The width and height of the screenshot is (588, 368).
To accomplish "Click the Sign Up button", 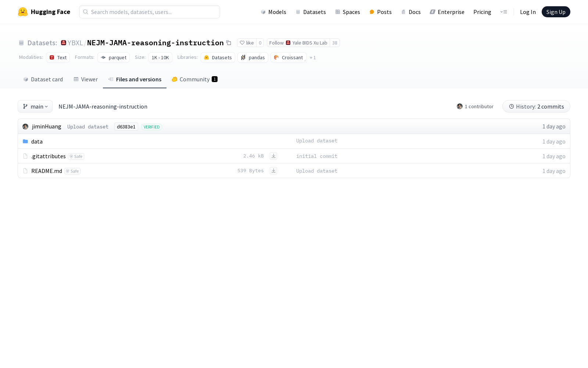I will [556, 12].
